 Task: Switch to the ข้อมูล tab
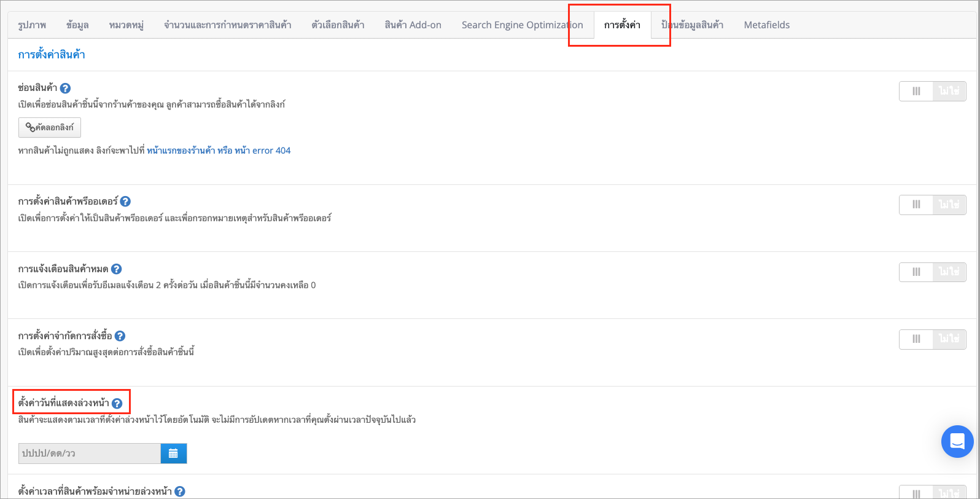[77, 25]
